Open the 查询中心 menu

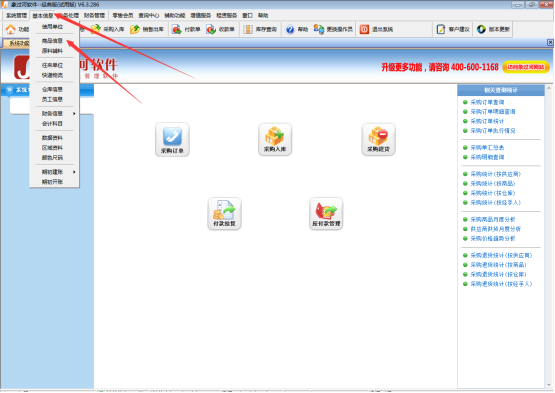(x=149, y=16)
